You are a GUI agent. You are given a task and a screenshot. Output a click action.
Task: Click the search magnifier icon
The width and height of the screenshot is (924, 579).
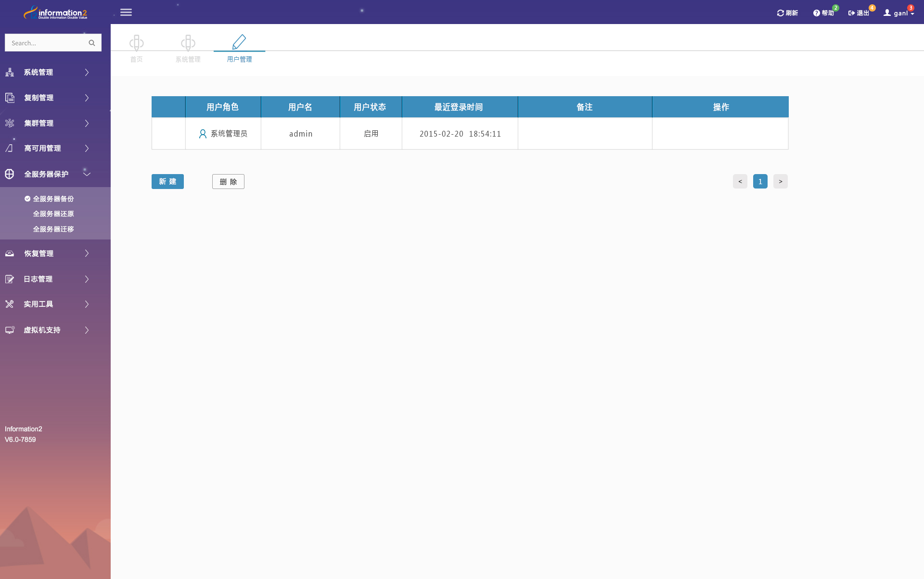(92, 43)
